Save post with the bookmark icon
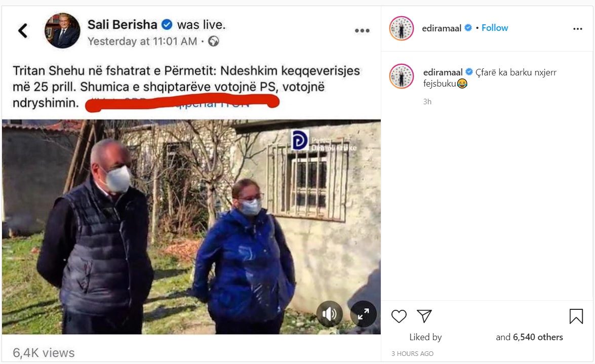595x364 pixels. [576, 316]
